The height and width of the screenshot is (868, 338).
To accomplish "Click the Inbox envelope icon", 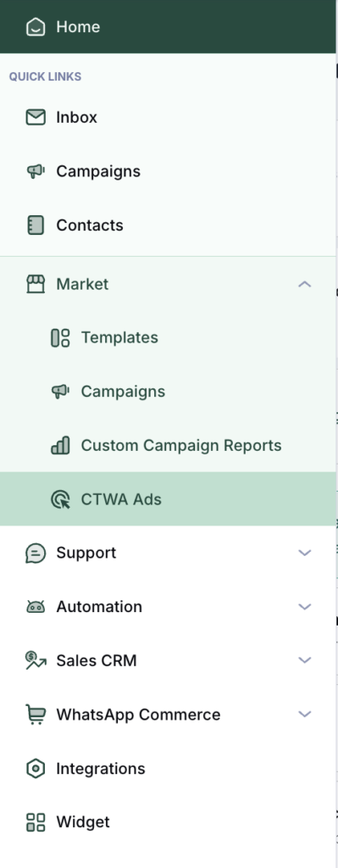I will point(36,117).
